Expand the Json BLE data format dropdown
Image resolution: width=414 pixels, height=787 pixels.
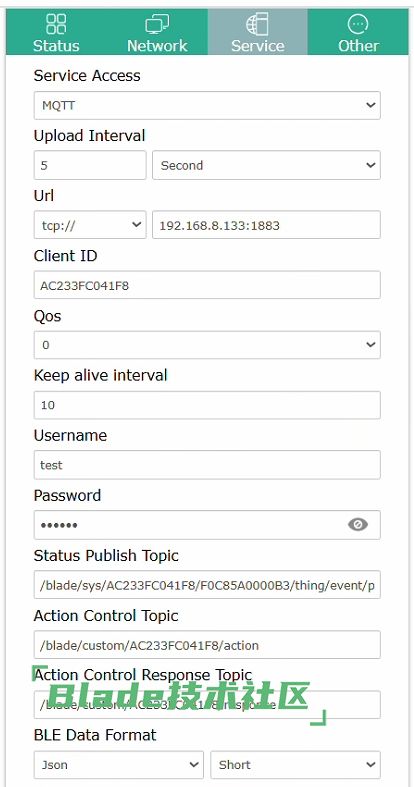tap(119, 764)
